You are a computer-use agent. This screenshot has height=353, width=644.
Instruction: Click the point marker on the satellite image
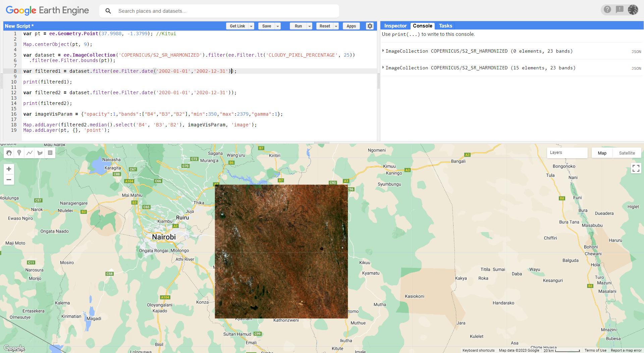tap(322, 249)
